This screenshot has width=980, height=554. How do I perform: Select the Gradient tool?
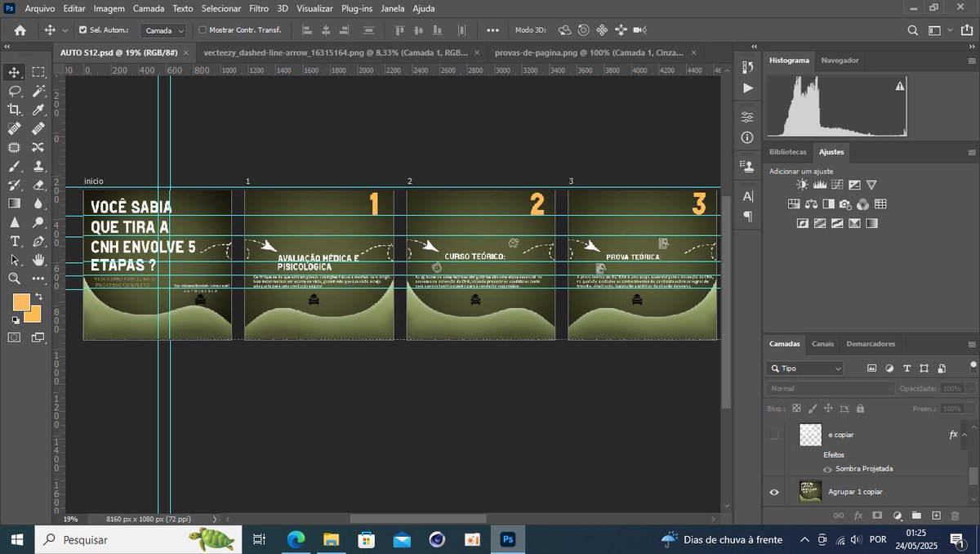pos(15,203)
